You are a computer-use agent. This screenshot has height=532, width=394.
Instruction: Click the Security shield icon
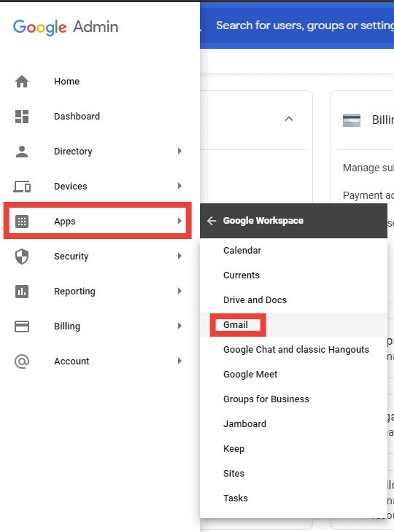(22, 256)
